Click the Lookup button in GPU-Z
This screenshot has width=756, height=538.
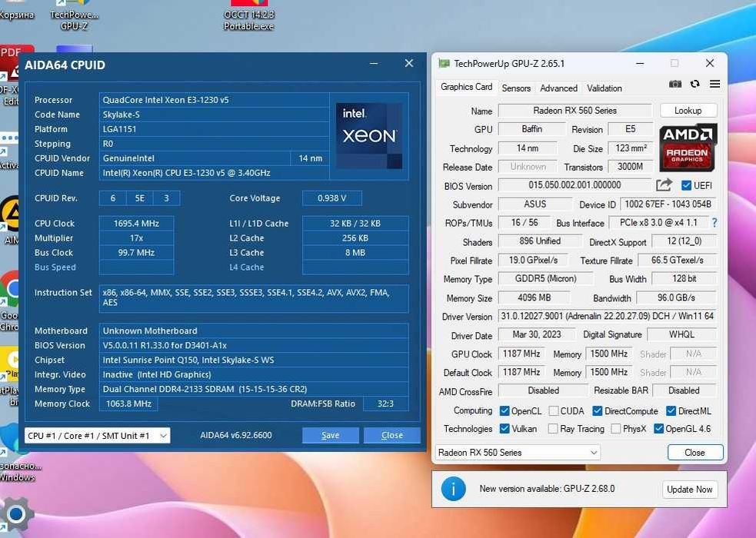[x=688, y=111]
